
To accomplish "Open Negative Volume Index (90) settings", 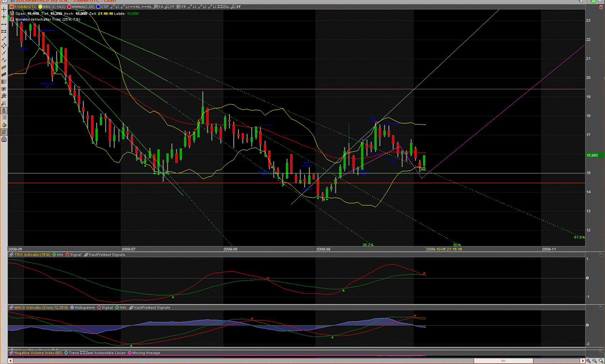I will (x=38, y=353).
